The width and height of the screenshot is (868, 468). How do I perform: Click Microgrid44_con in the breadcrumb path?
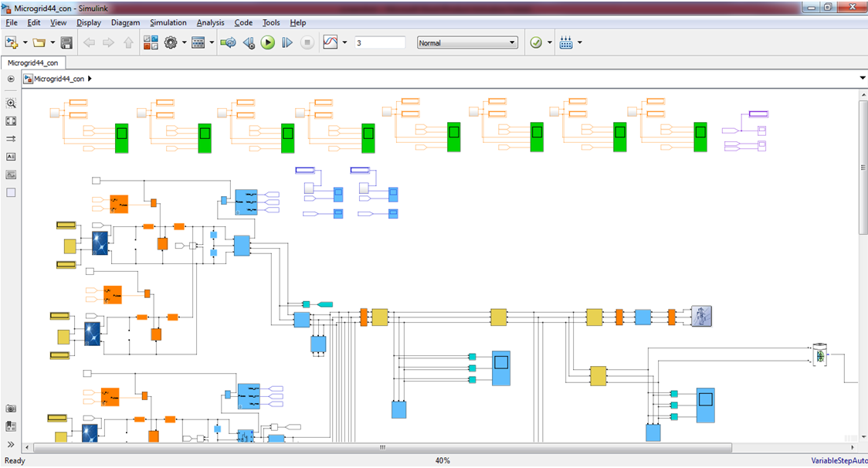[58, 79]
